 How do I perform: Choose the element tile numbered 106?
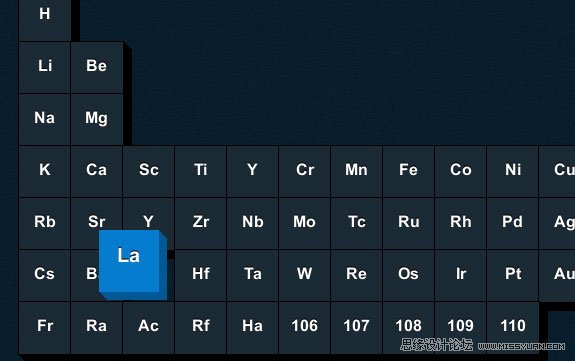[x=305, y=328]
